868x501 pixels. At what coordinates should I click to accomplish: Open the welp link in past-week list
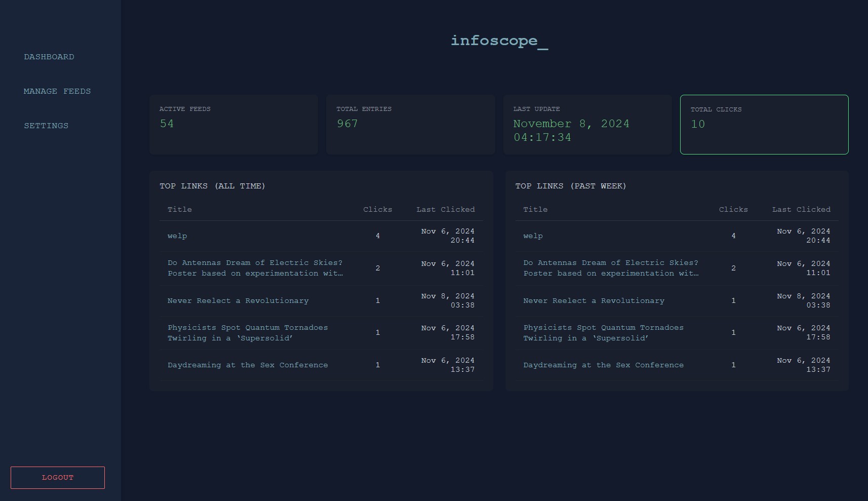pyautogui.click(x=532, y=236)
